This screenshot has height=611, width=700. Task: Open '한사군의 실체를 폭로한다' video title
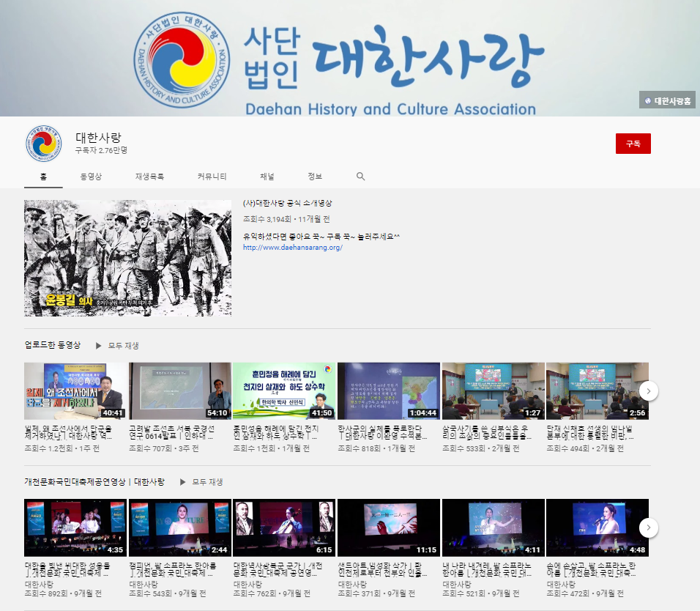point(382,432)
